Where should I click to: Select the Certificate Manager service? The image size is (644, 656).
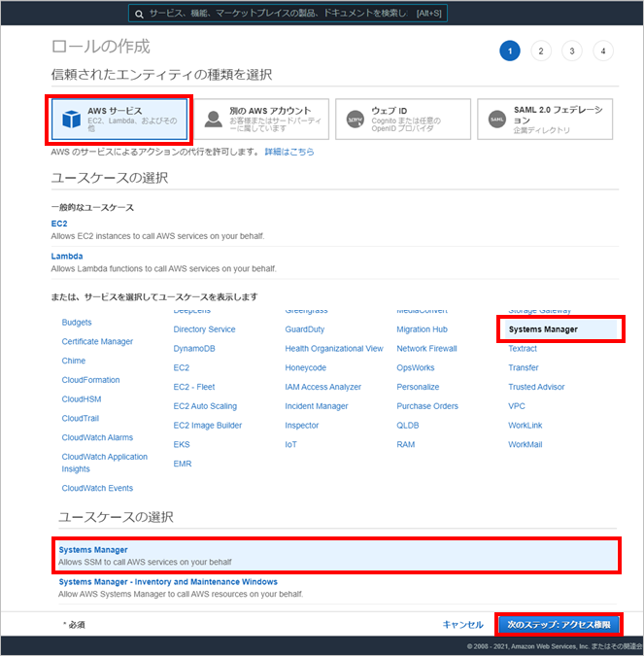pyautogui.click(x=97, y=341)
